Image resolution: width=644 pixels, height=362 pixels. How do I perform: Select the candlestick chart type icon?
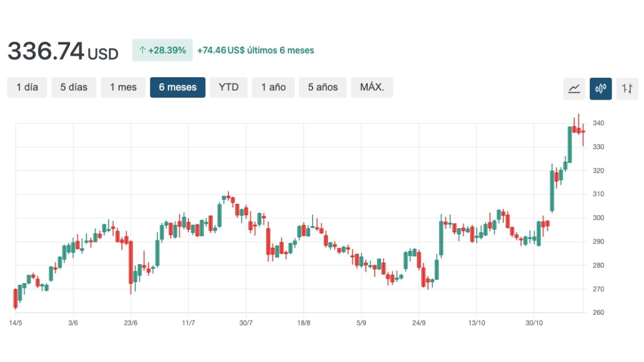601,88
